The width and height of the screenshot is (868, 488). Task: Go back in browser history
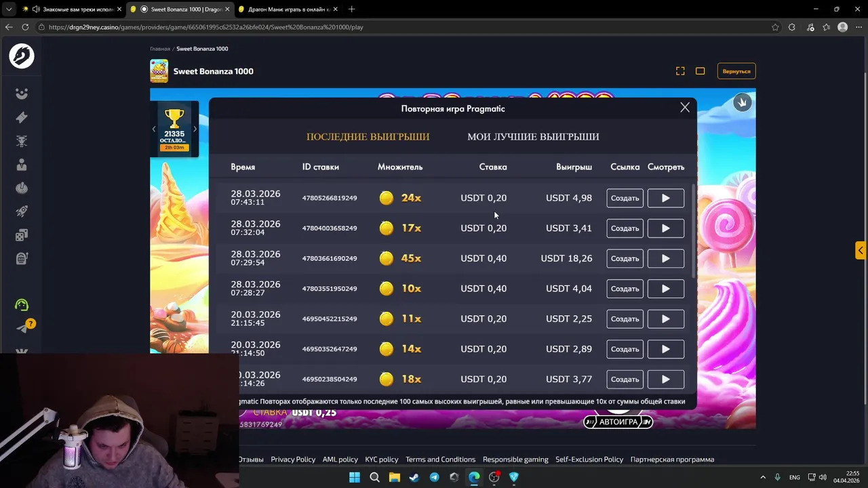[9, 27]
